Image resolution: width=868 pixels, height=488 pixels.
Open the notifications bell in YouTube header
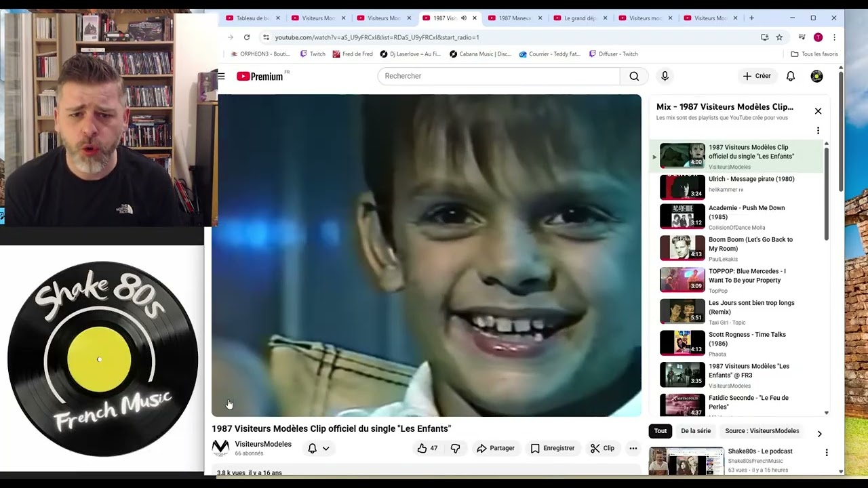tap(791, 77)
